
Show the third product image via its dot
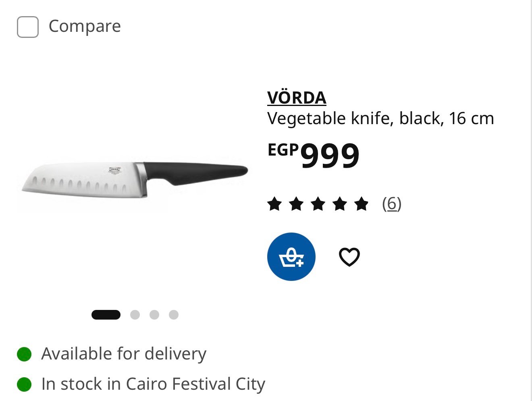click(154, 315)
